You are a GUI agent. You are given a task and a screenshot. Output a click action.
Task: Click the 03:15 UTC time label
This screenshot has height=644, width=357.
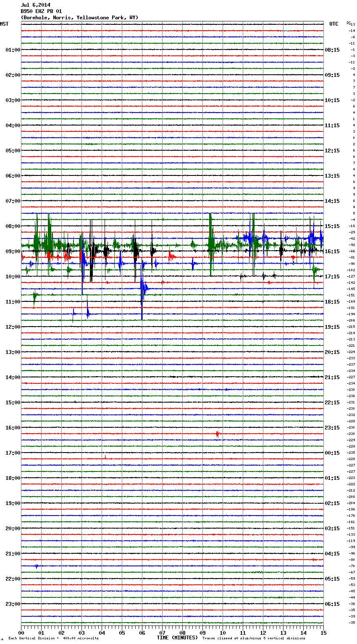point(332,529)
